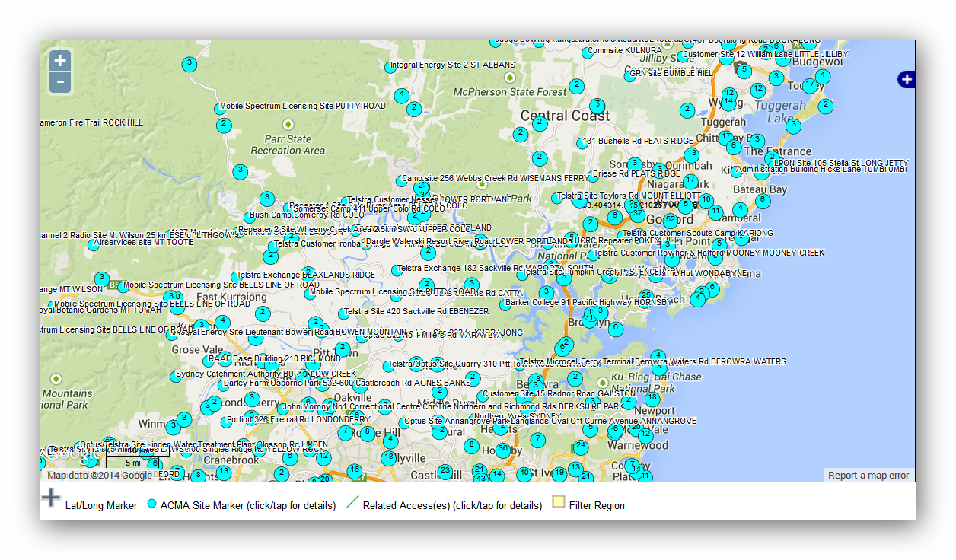Image resolution: width=956 pixels, height=560 pixels.
Task: Open the Telstra Site Taylors Rd MOUNT ELLIOTT marker
Action: (556, 198)
